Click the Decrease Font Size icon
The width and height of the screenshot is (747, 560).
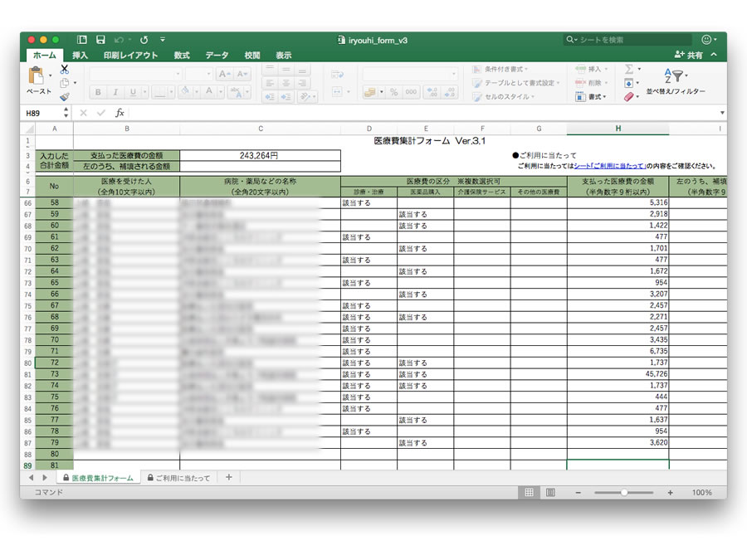point(242,74)
